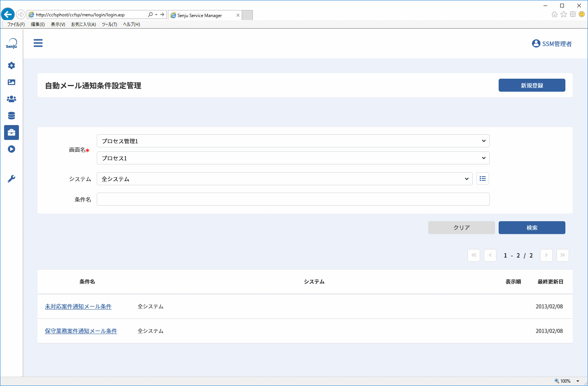The image size is (588, 386).
Task: Open 保守業務案件通知メール条件 link
Action: (x=81, y=331)
